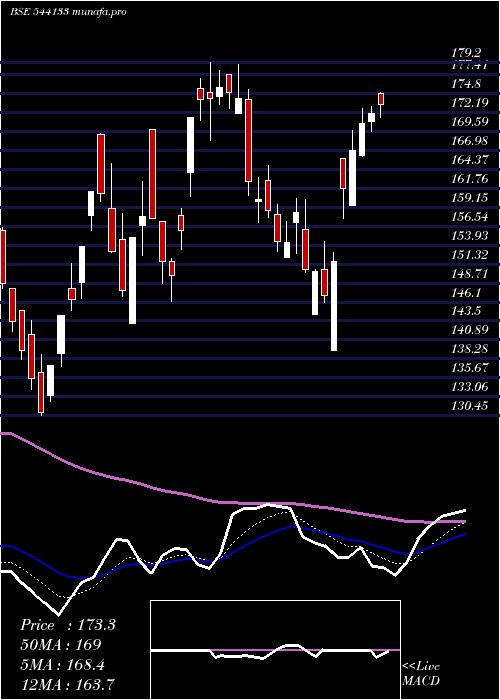
Task: Click the '50MA : 169' readout
Action: (61, 644)
